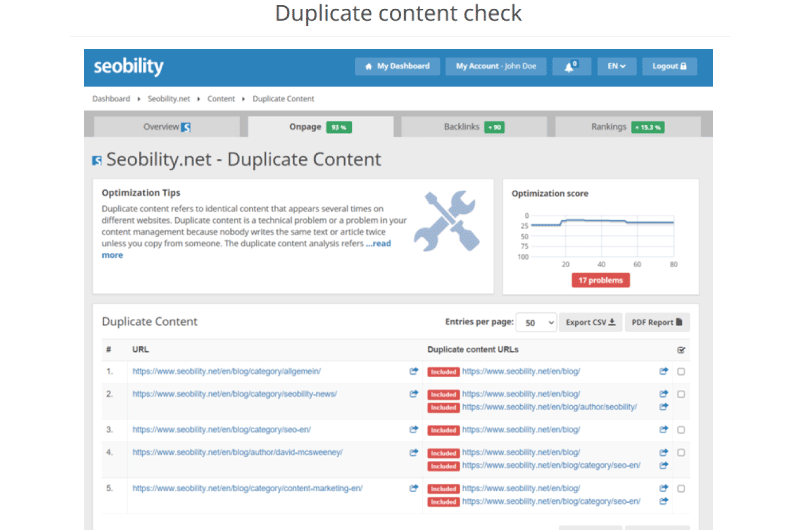Open the category/content-marketing-en URL link

point(247,488)
